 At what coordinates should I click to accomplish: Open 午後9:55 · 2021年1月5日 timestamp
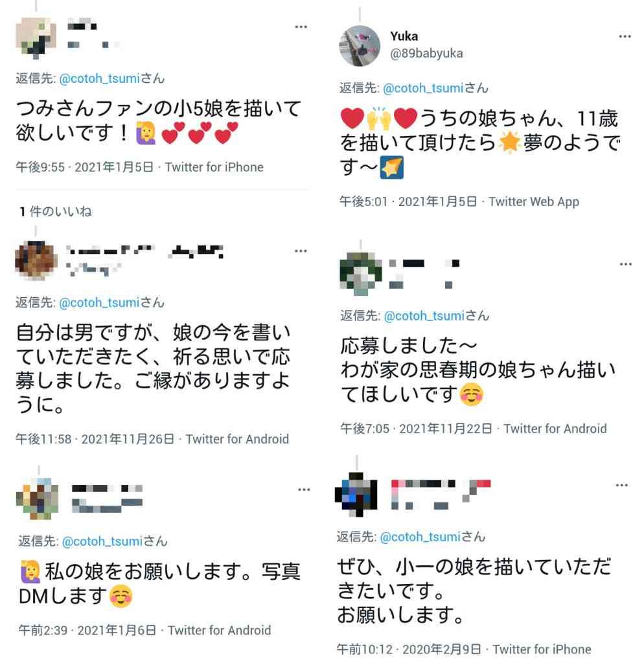[85, 167]
